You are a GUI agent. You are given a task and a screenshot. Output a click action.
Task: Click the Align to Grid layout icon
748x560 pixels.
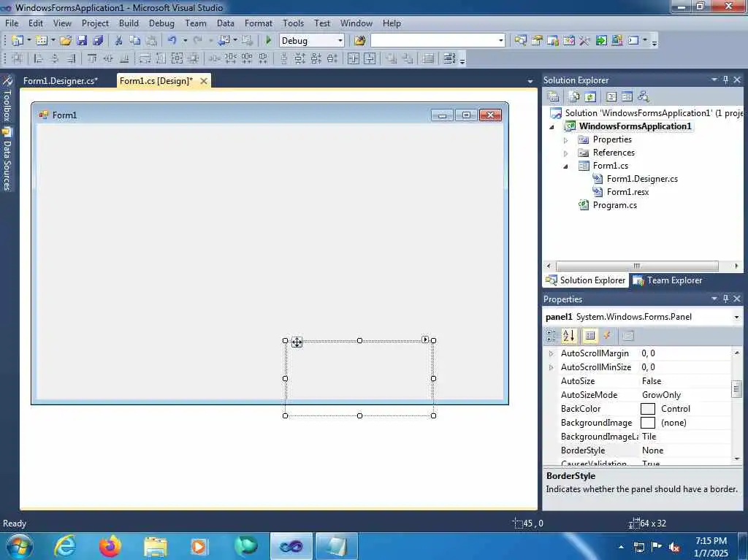pyautogui.click(x=18, y=58)
